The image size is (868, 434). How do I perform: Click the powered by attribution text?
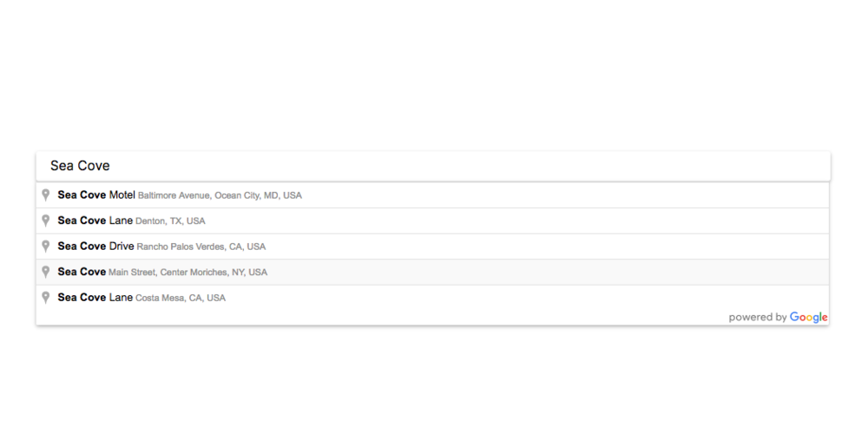pos(757,318)
